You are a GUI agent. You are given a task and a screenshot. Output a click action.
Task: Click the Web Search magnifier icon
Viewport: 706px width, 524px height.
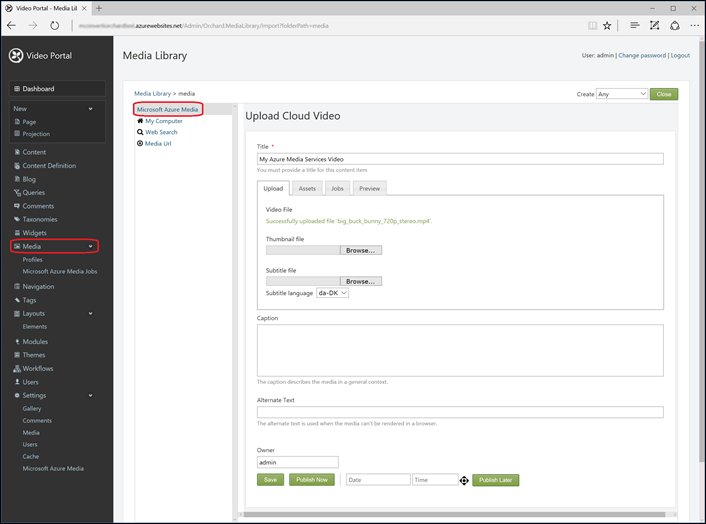(x=140, y=132)
